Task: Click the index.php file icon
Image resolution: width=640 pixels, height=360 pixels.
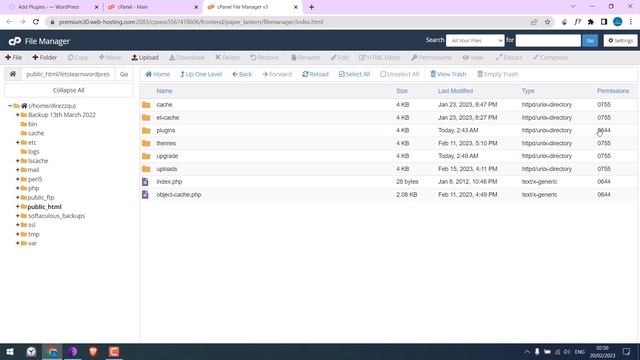Action: point(145,182)
